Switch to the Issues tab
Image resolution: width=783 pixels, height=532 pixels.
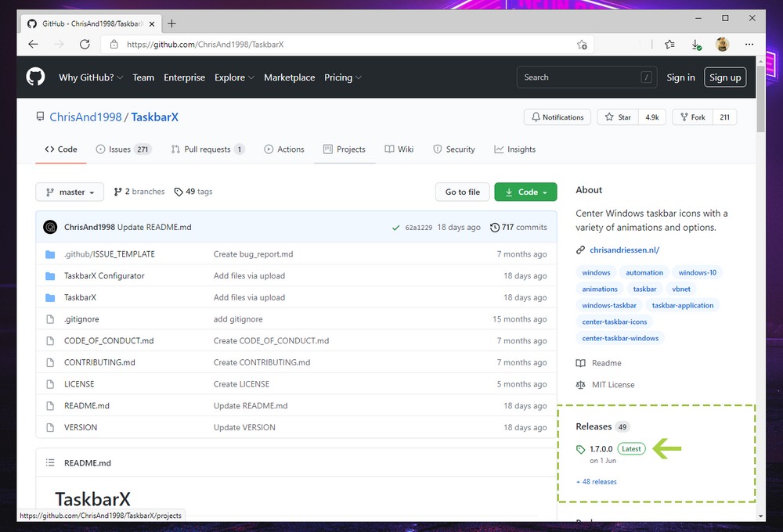pyautogui.click(x=123, y=149)
